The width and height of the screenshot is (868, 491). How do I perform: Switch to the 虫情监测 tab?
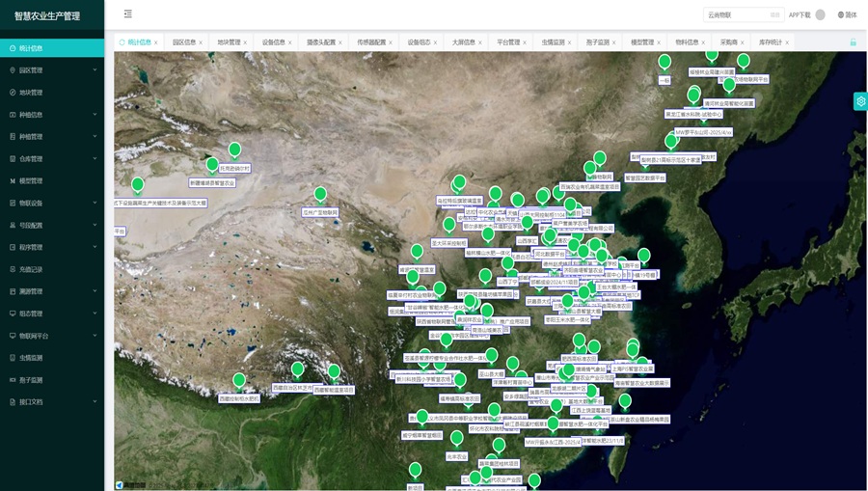[x=553, y=42]
